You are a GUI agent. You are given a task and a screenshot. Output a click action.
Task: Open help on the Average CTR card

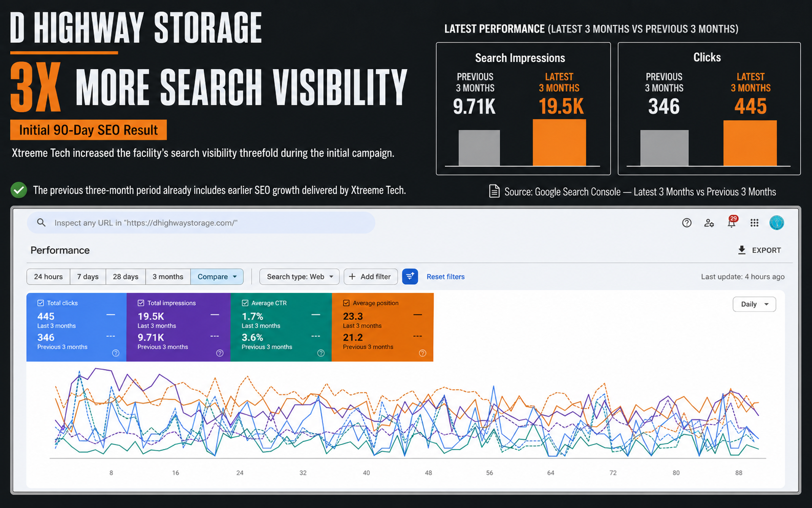321,353
